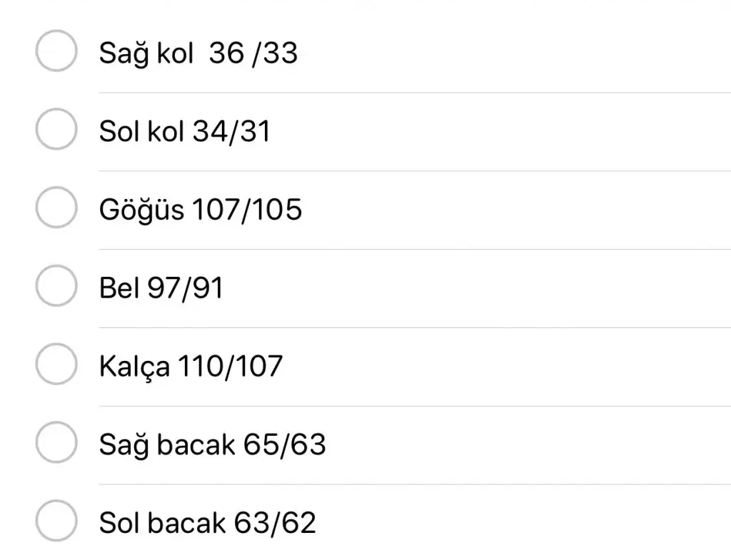Check the Sağ kol 36/33 circle
Image resolution: width=731 pixels, height=560 pixels.
click(x=56, y=51)
